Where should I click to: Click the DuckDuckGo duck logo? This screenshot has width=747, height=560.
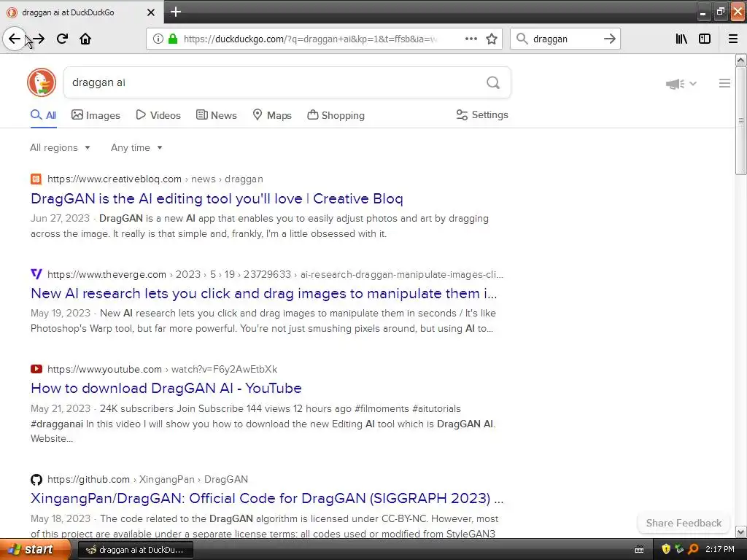[42, 82]
